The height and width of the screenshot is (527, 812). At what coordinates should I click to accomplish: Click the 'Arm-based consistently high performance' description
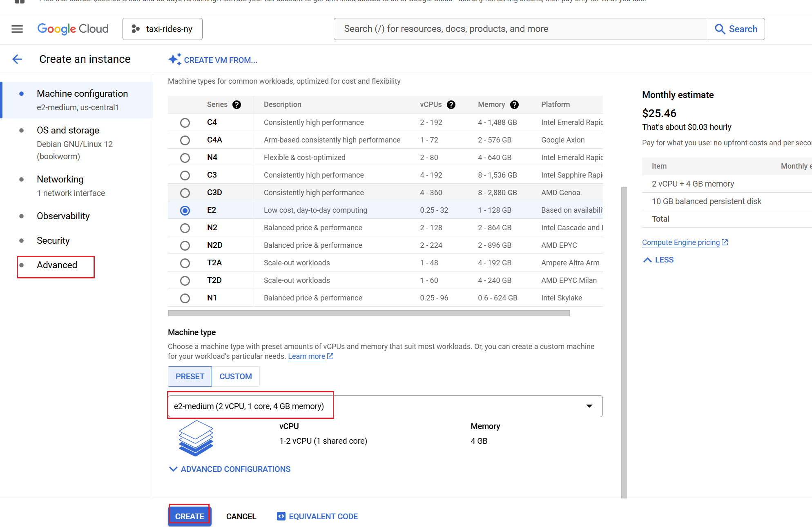click(332, 140)
